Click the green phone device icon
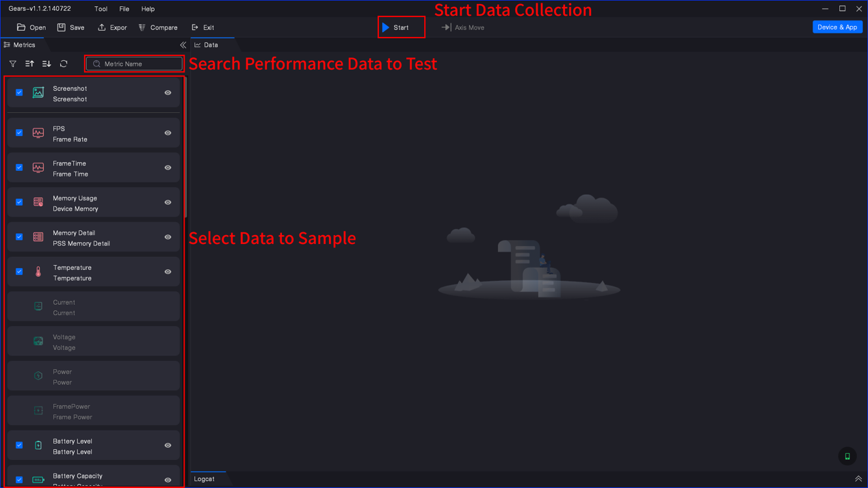 tap(847, 457)
